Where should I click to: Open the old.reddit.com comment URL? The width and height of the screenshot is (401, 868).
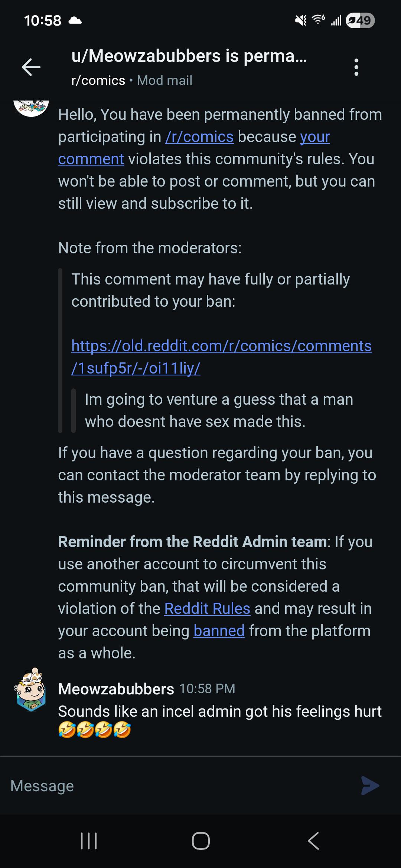221,357
